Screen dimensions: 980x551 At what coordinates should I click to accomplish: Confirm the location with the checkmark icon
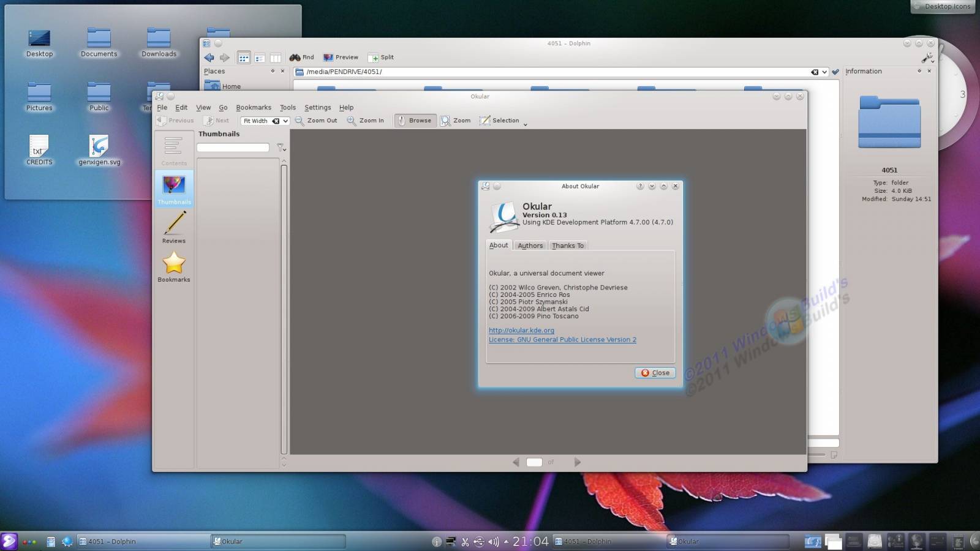835,72
